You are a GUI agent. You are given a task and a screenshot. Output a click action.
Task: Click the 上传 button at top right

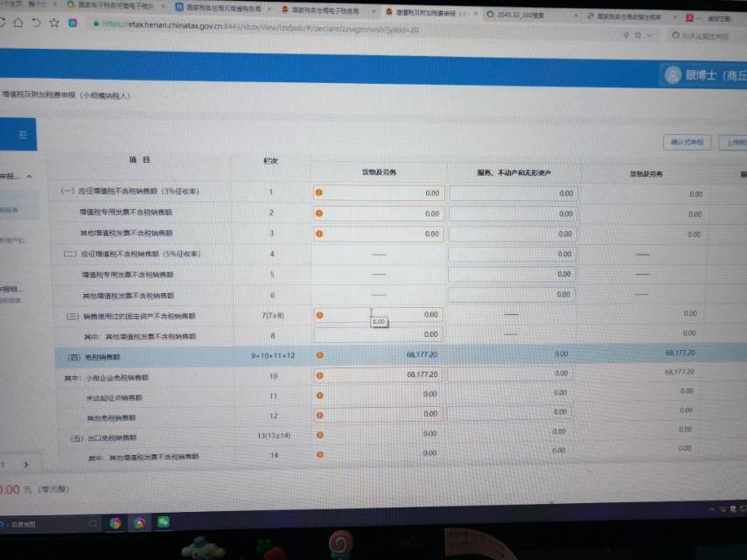(733, 142)
